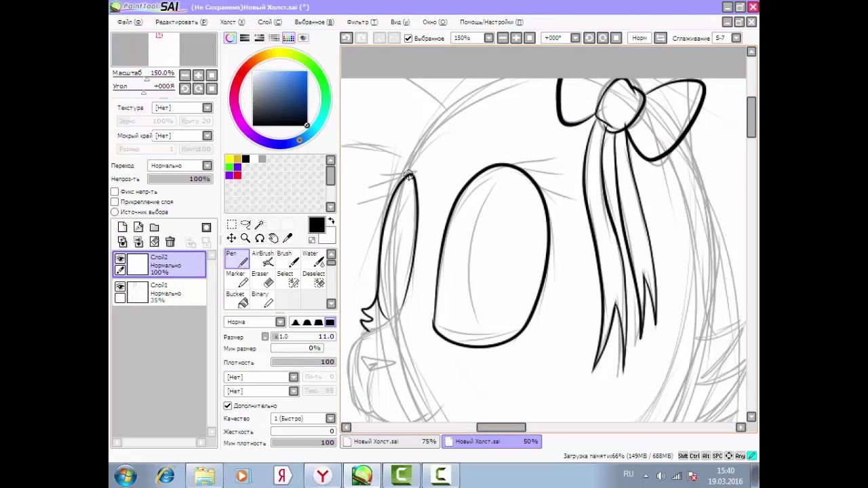Zoom in with toolbar plus button

[x=516, y=38]
